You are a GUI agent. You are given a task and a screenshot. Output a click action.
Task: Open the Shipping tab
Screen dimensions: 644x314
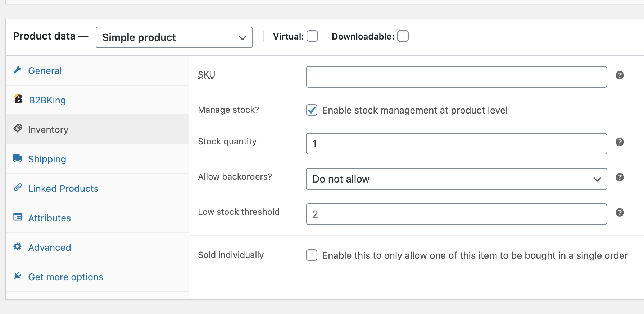(97, 159)
